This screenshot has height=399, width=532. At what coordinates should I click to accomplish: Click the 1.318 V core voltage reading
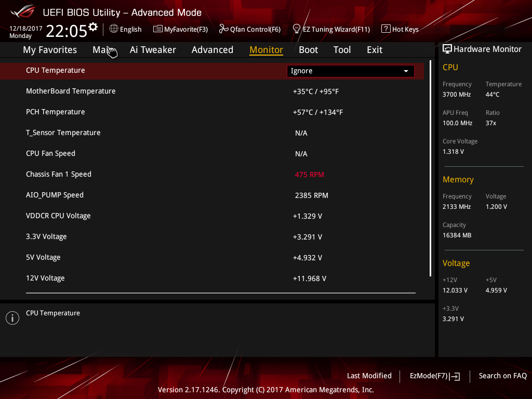(453, 152)
